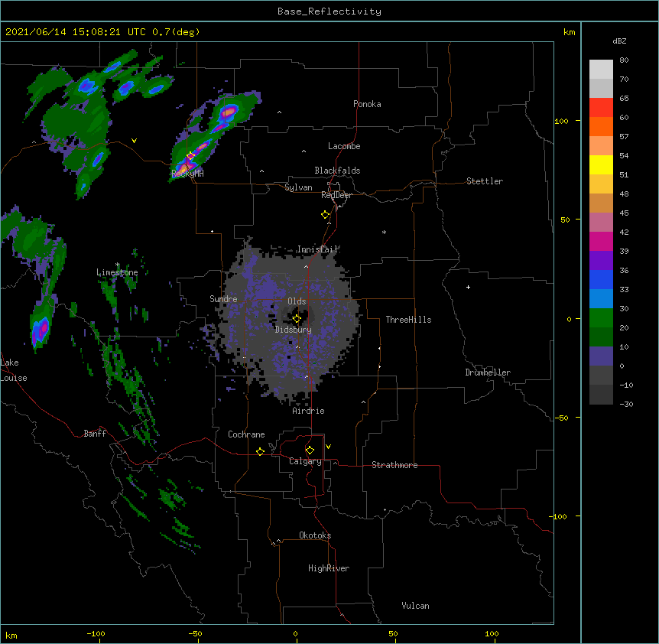Screen dimensions: 659x644
Task: Click the red 60-65 dBZ legend swatch
Action: [x=601, y=108]
